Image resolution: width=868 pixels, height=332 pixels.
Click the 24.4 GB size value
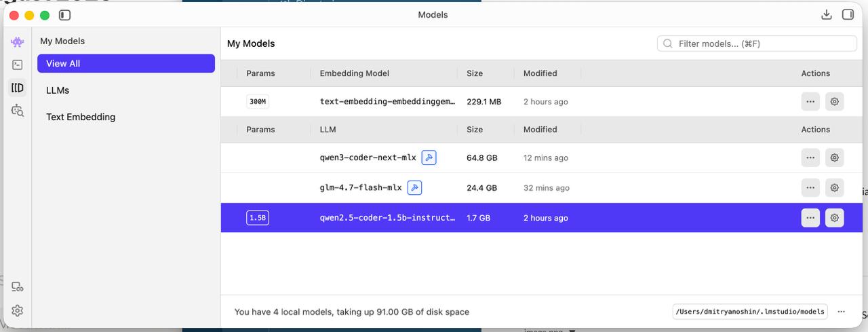pyautogui.click(x=482, y=187)
